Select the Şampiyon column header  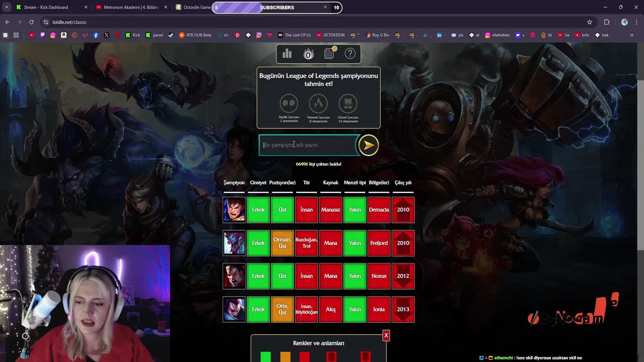click(x=234, y=183)
